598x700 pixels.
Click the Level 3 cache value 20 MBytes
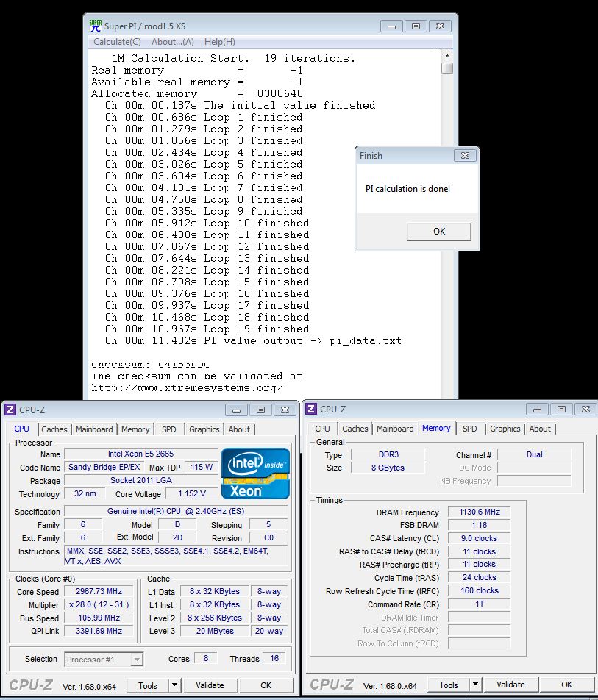tap(215, 631)
